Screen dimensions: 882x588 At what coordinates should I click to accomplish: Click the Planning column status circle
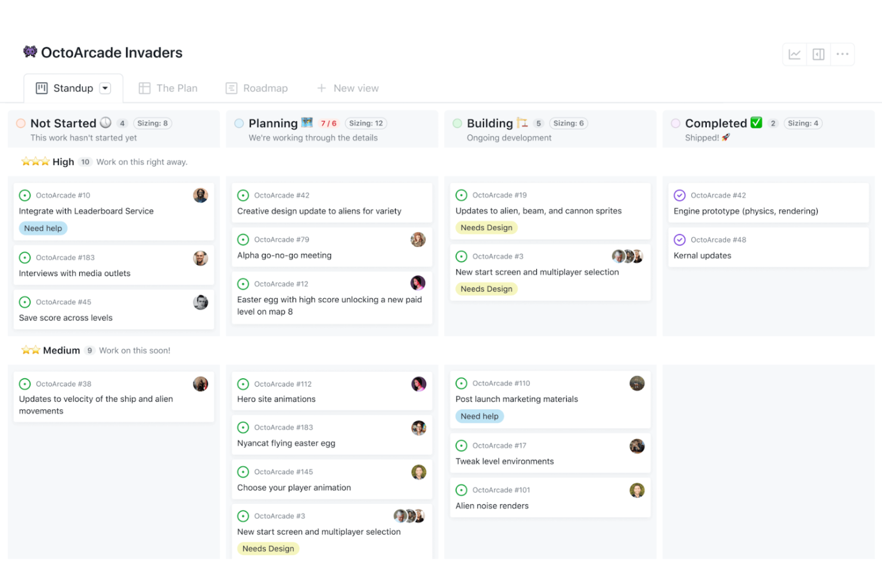pos(239,123)
